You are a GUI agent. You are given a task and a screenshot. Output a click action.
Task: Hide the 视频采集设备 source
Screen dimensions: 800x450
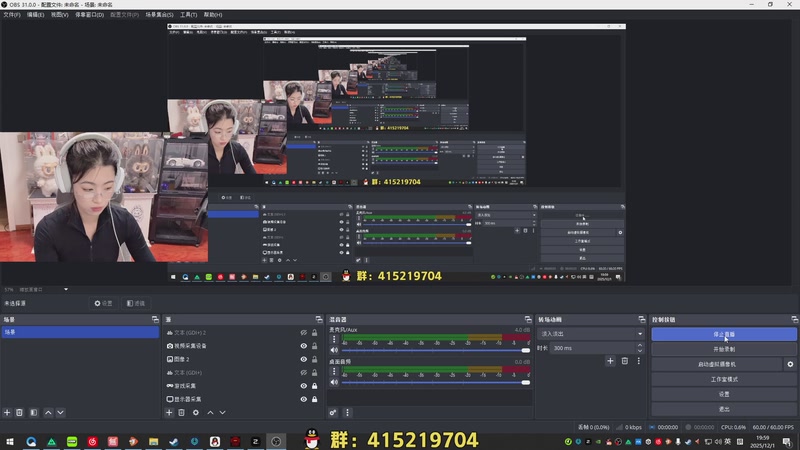tap(304, 346)
